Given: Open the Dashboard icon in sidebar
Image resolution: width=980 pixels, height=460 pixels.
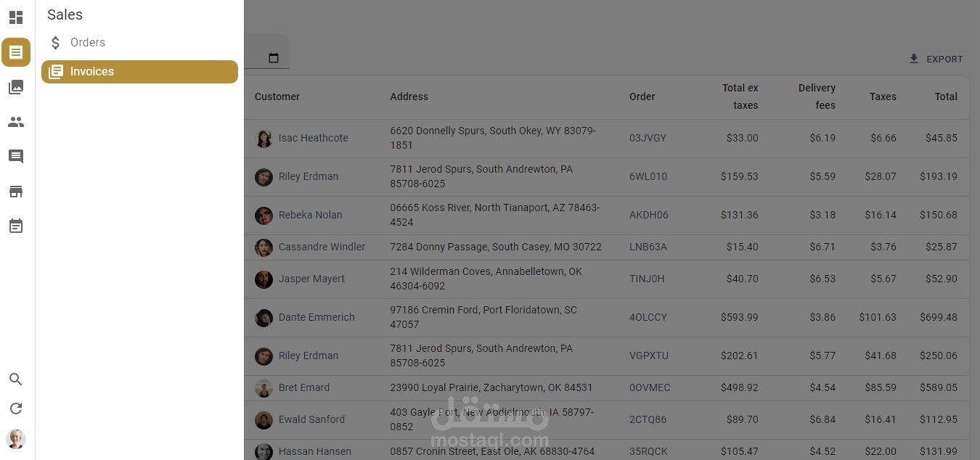Looking at the screenshot, I should pos(16,17).
